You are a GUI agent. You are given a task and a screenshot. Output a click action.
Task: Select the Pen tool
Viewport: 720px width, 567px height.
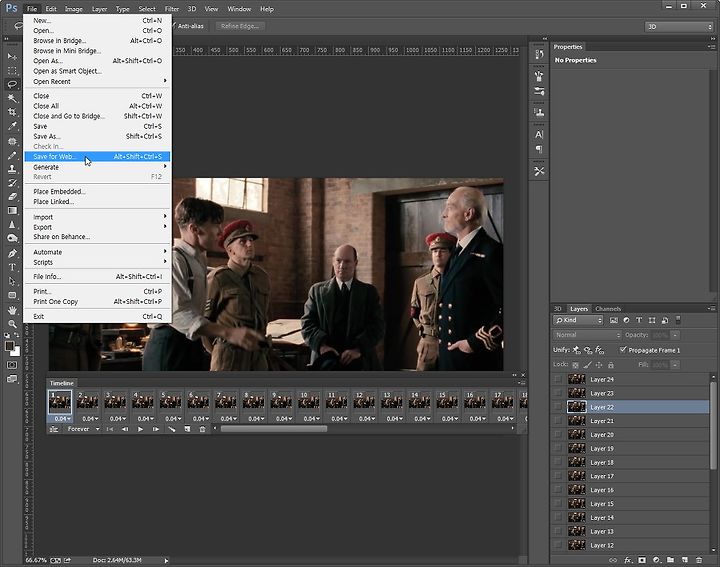(12, 253)
